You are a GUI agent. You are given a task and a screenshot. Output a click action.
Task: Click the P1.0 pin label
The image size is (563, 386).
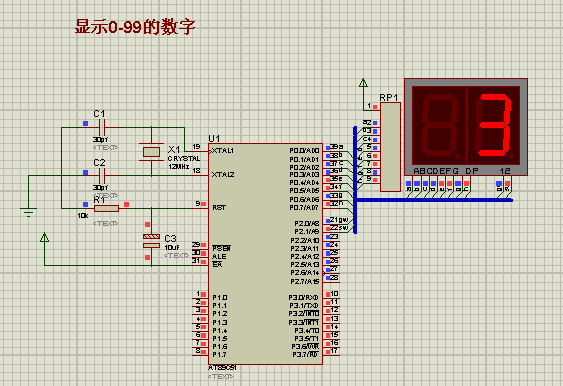[x=220, y=298]
